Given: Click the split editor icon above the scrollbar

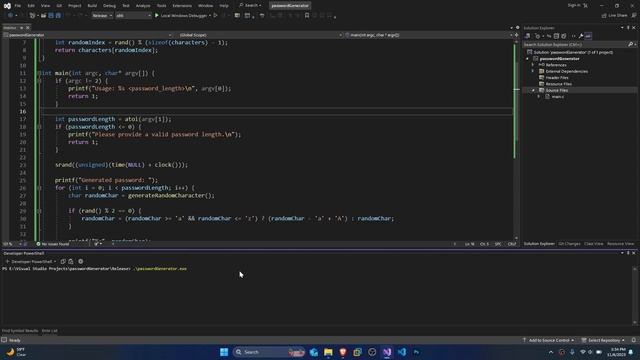Looking at the screenshot, I should (516, 35).
